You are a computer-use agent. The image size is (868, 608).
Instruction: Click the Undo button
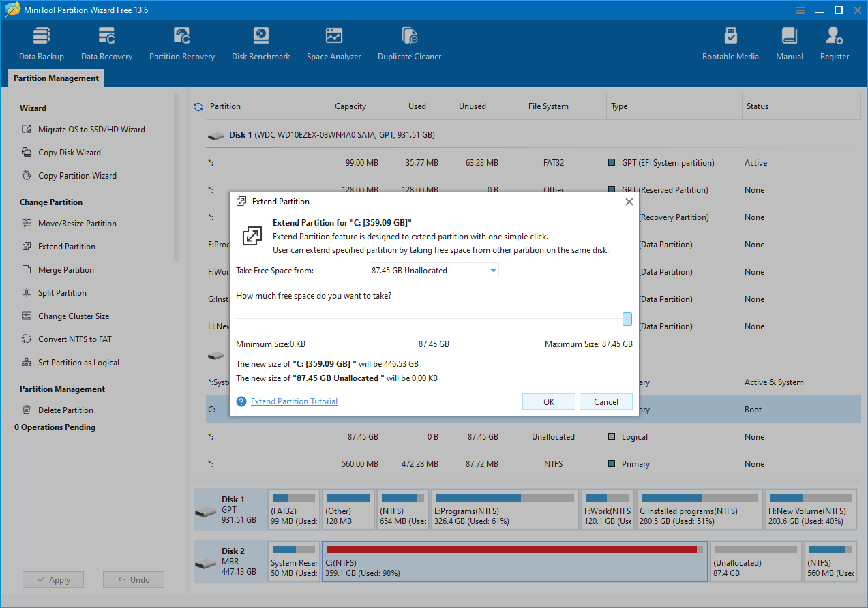[x=134, y=579]
